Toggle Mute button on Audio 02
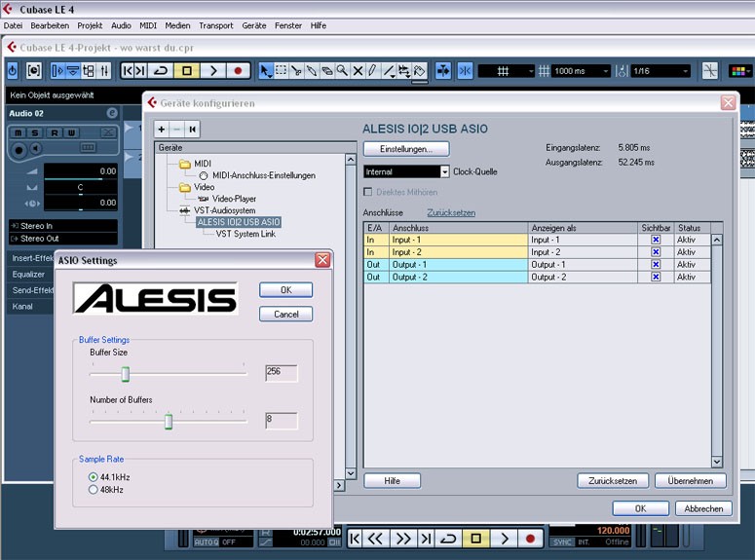The width and height of the screenshot is (755, 560). (18, 132)
